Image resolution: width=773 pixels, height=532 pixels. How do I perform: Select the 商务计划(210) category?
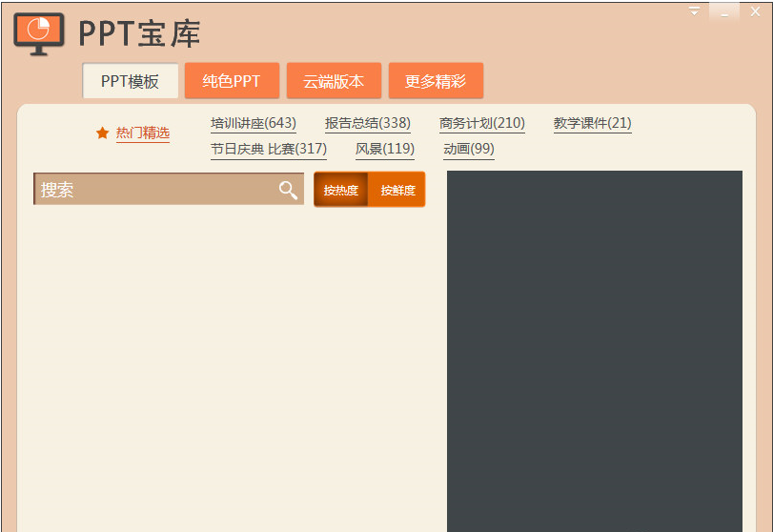pos(482,123)
